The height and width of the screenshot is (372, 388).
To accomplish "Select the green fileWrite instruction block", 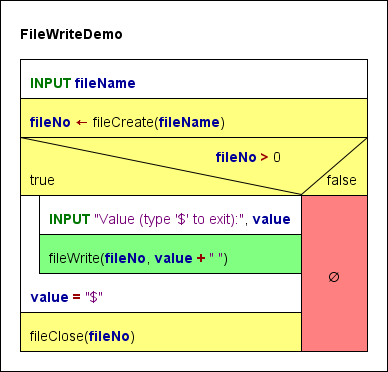I will (x=170, y=254).
